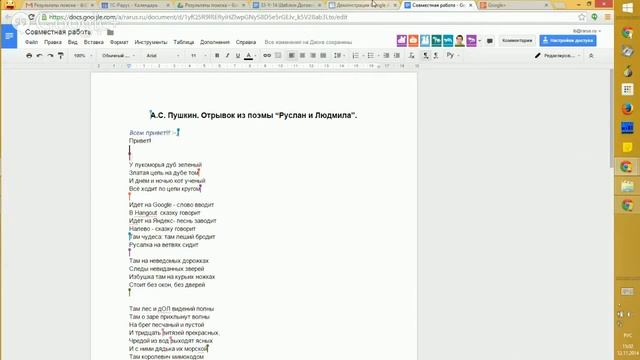Align the text to the right
The width and height of the screenshot is (640, 360).
[313, 56]
